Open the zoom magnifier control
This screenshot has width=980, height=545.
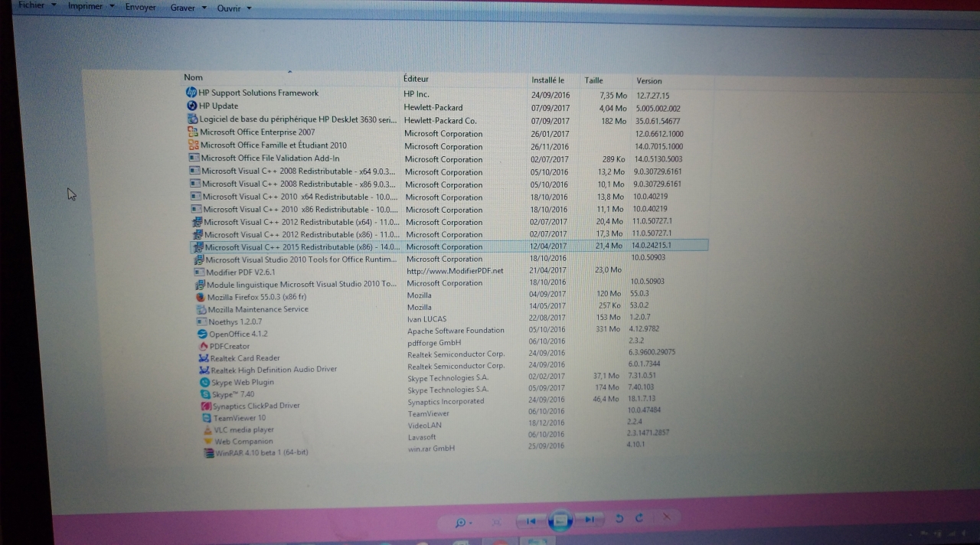point(462,523)
